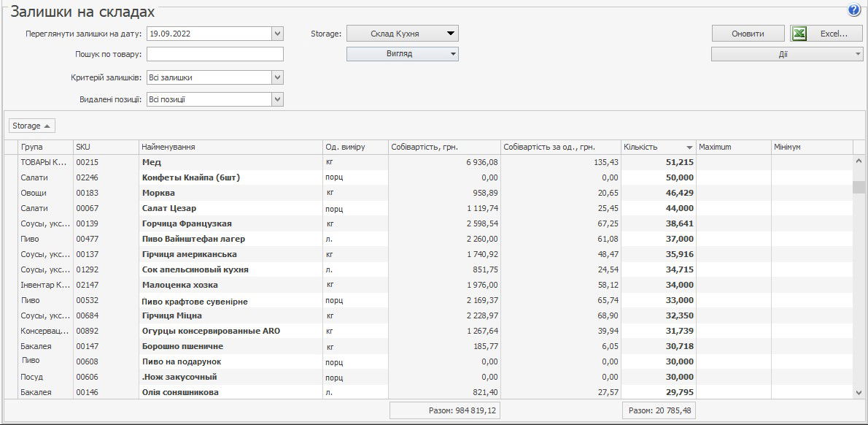Image resolution: width=868 pixels, height=425 pixels.
Task: Open the Склад Кухня storage dropdown
Action: coord(402,34)
